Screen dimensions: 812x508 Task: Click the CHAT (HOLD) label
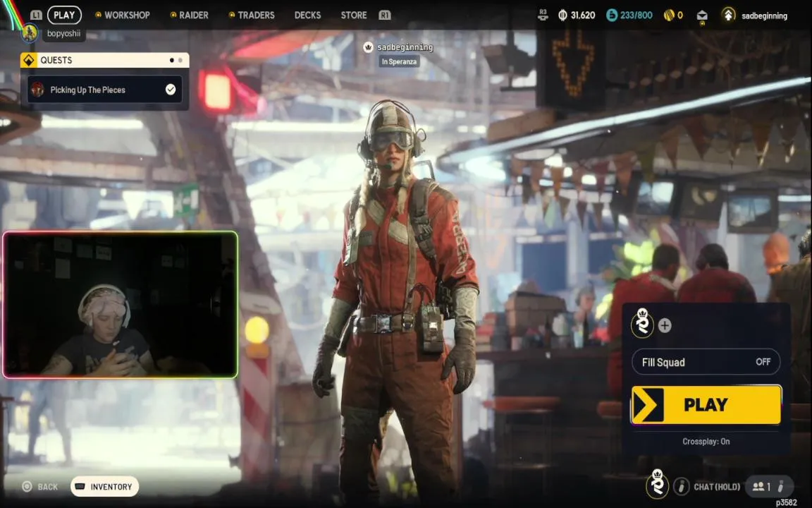[717, 487]
